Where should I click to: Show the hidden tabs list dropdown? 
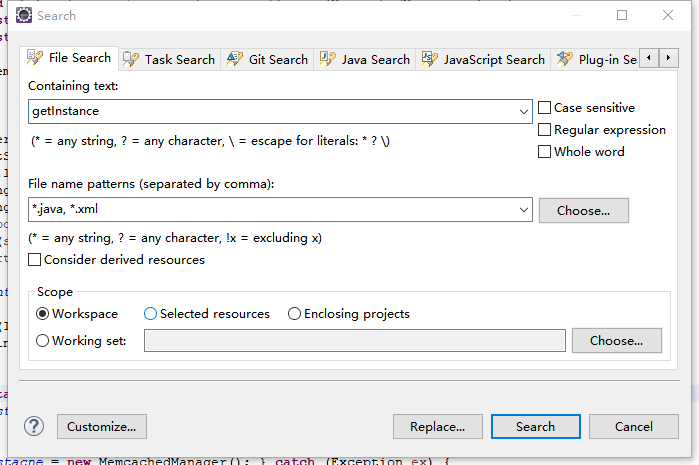click(x=668, y=59)
